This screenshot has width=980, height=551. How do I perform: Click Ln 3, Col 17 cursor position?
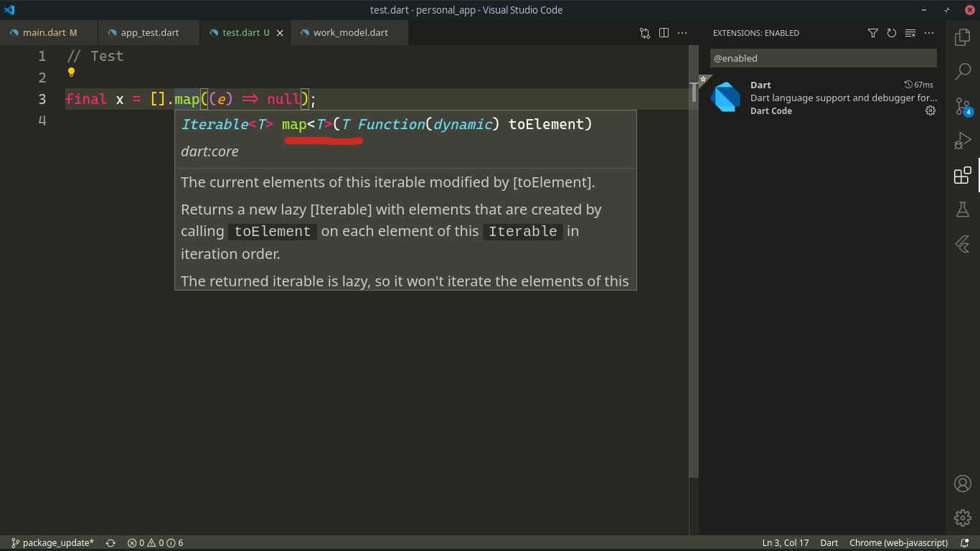[x=786, y=543]
